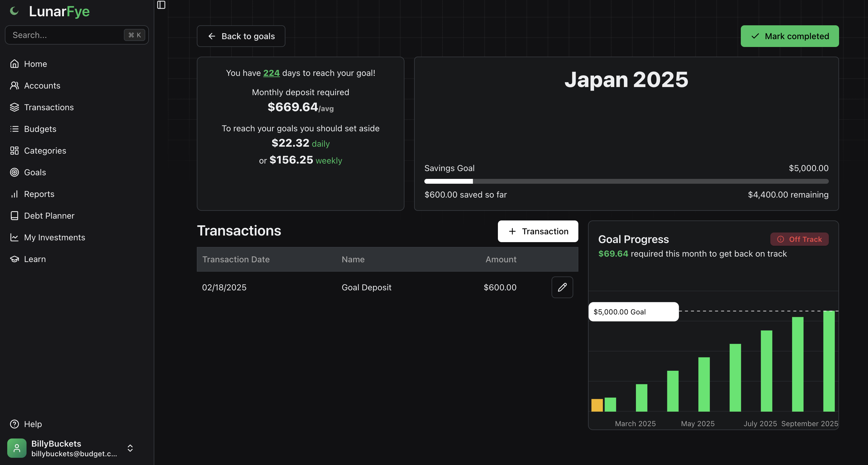Click the July 2025 axis label
Viewport: 868px width, 465px height.
click(x=760, y=423)
